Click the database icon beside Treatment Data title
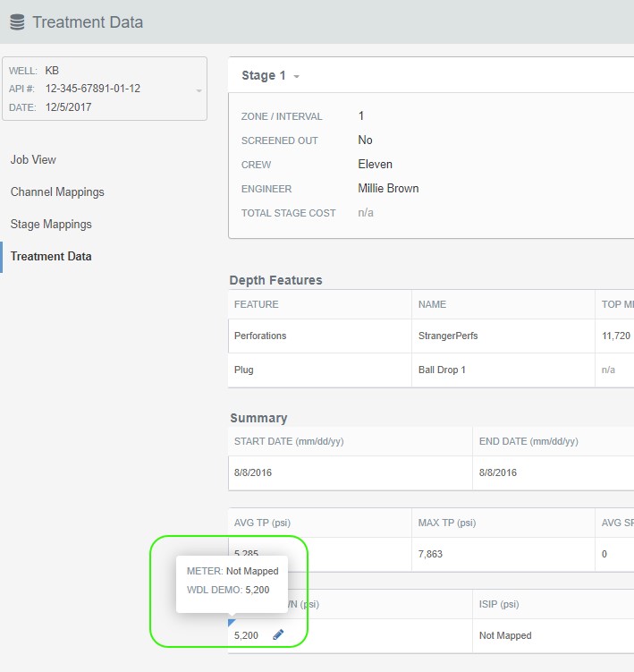Viewport: 634px width, 672px height. 17,22
